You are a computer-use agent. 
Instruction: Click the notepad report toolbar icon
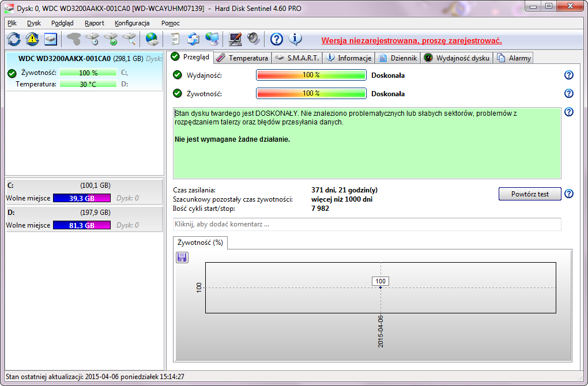[175, 39]
